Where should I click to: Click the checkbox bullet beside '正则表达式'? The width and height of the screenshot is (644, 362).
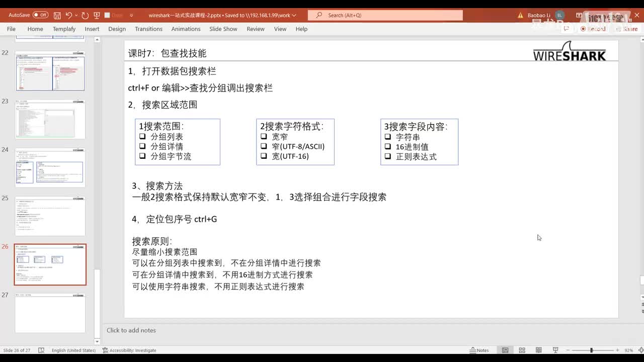coord(387,157)
